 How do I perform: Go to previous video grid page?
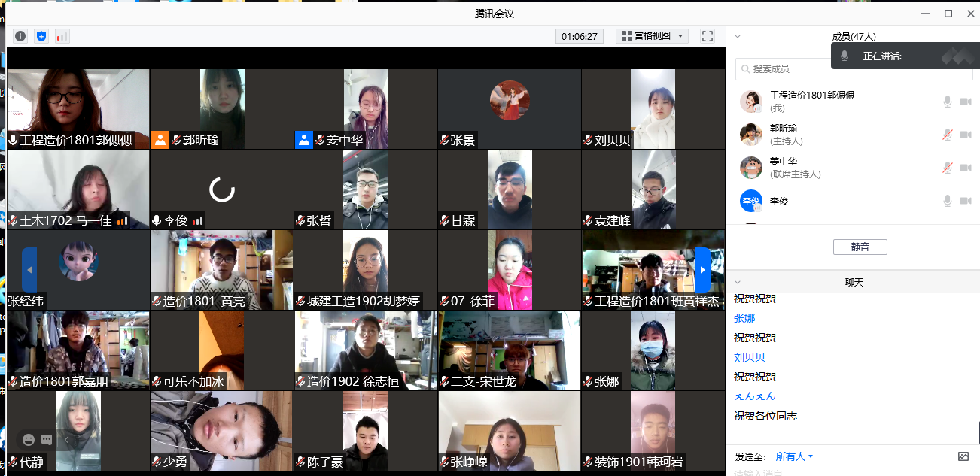29,270
